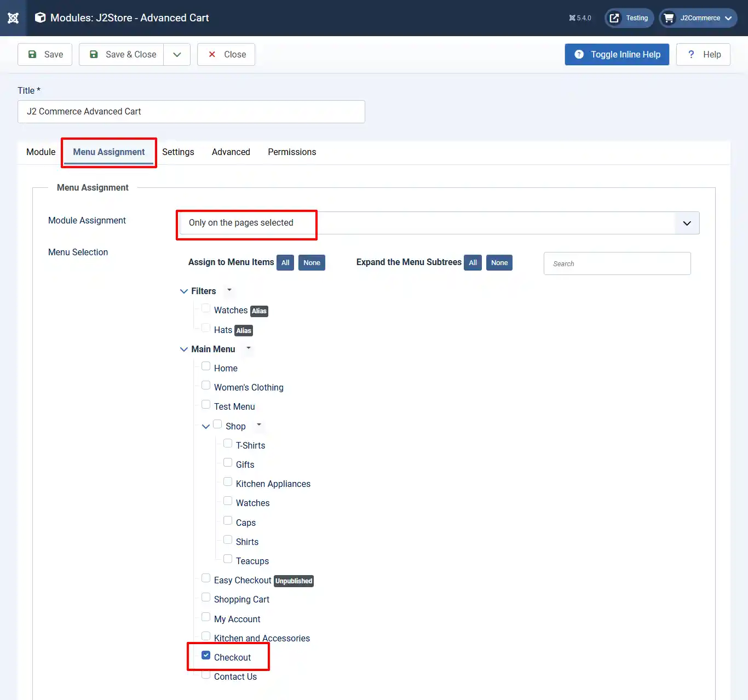Check the Shop checkbox
Viewport: 748px width, 700px height.
point(217,424)
